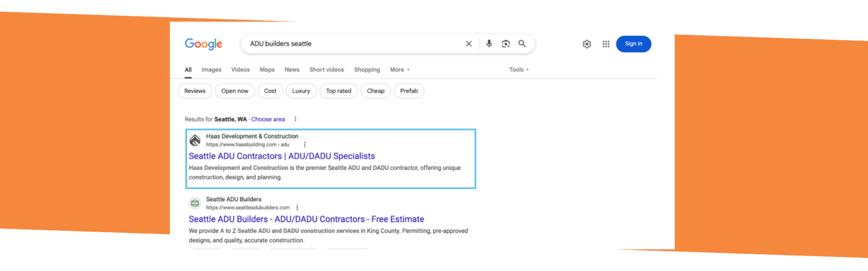The width and height of the screenshot is (868, 271).
Task: Click the Seattle ADU Builders site name
Action: point(234,199)
